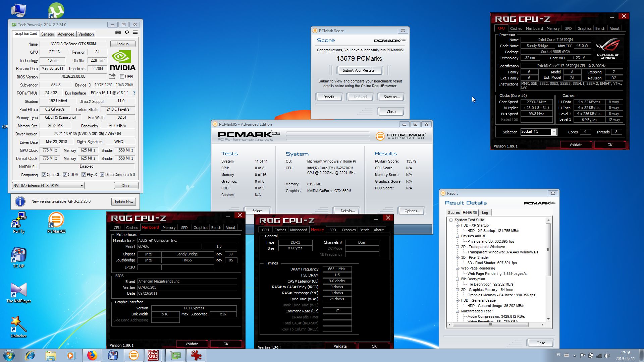Click the Bus Interface question mark icon
644x362 pixels.
134,93
